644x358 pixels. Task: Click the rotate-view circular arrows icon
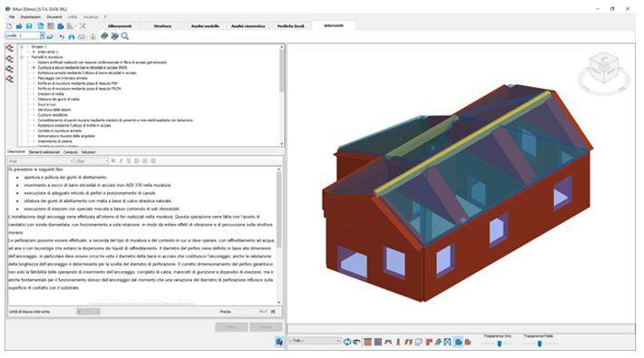pyautogui.click(x=347, y=342)
